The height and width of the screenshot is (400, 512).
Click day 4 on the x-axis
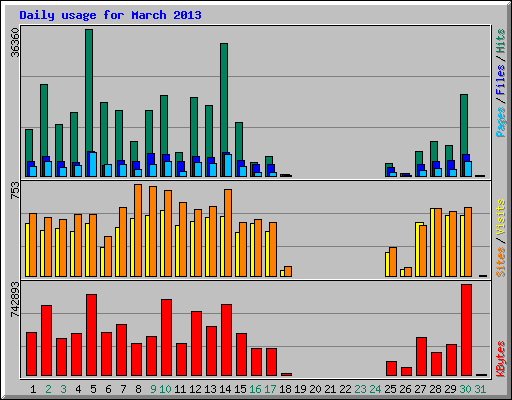coord(78,389)
